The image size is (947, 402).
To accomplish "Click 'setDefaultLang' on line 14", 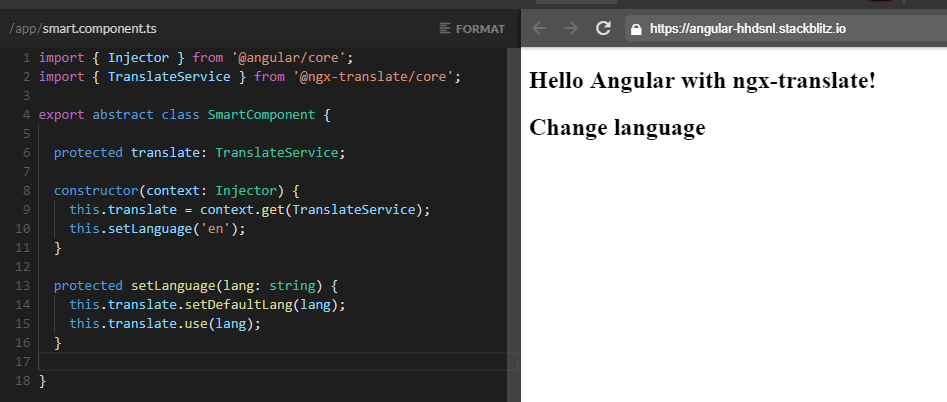I will [239, 305].
